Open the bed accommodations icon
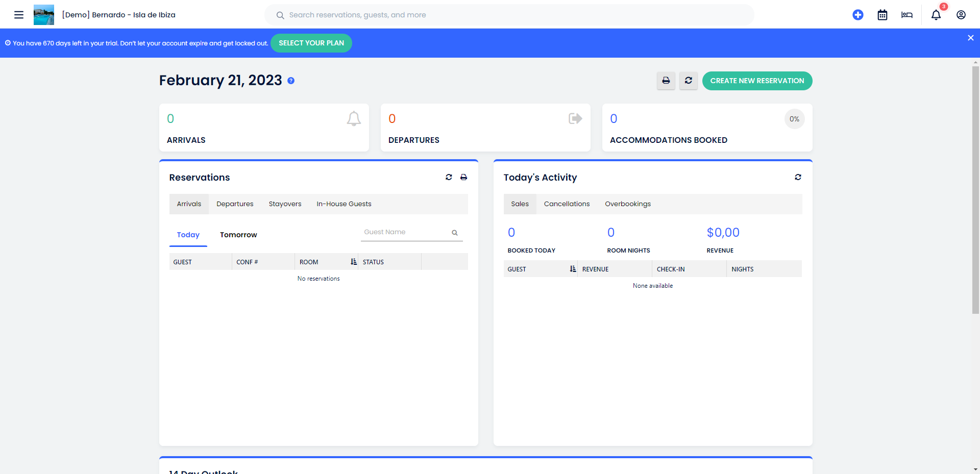 [x=907, y=15]
